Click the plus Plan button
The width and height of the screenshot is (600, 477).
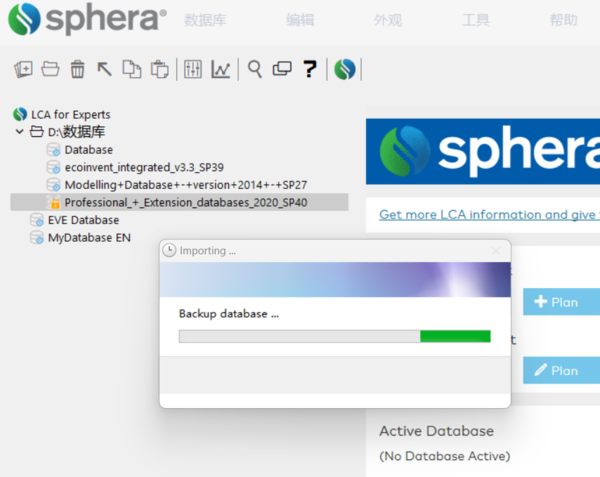(x=561, y=302)
